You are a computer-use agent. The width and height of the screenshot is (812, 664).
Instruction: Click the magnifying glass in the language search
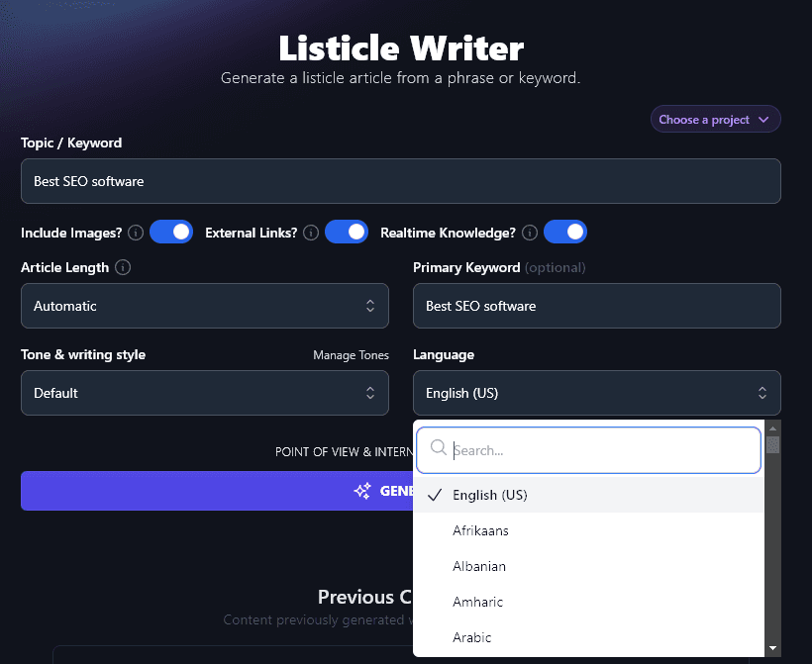(x=438, y=449)
